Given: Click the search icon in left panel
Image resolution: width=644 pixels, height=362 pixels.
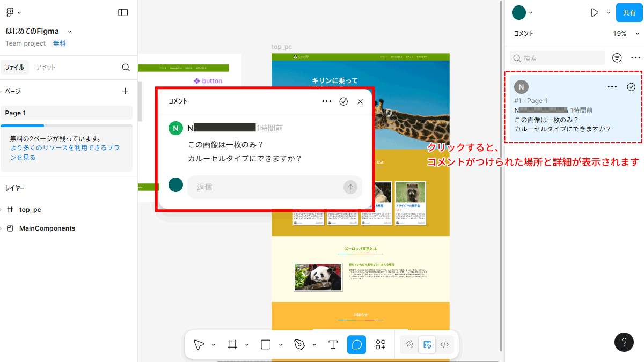Looking at the screenshot, I should [x=126, y=68].
